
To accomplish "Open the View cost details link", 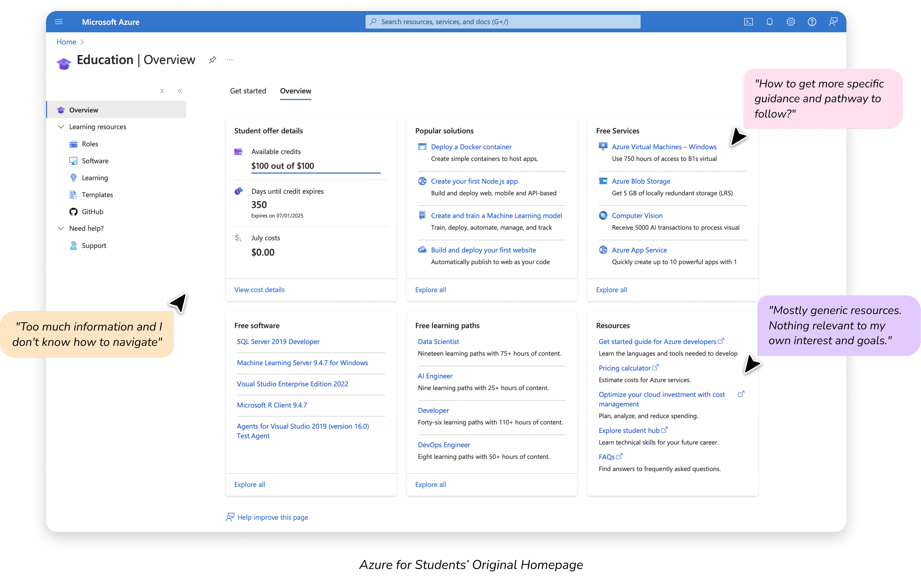I will [x=259, y=290].
